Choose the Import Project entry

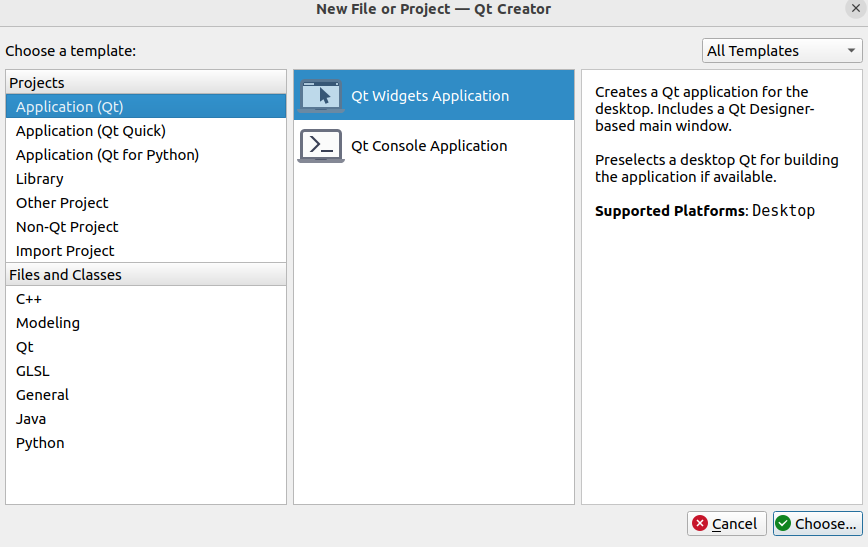click(65, 251)
